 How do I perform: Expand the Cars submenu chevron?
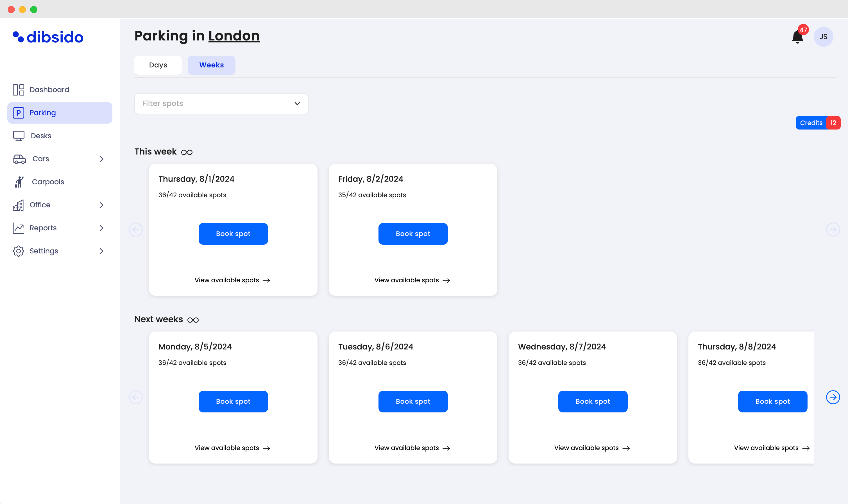click(101, 159)
